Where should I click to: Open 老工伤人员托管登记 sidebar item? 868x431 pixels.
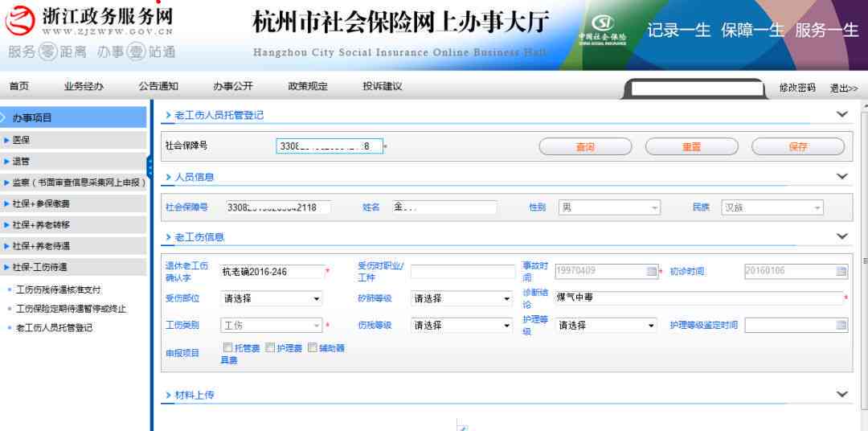(55, 328)
